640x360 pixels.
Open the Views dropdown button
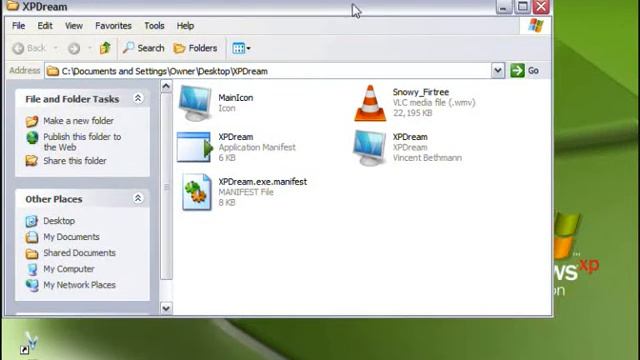pos(241,48)
